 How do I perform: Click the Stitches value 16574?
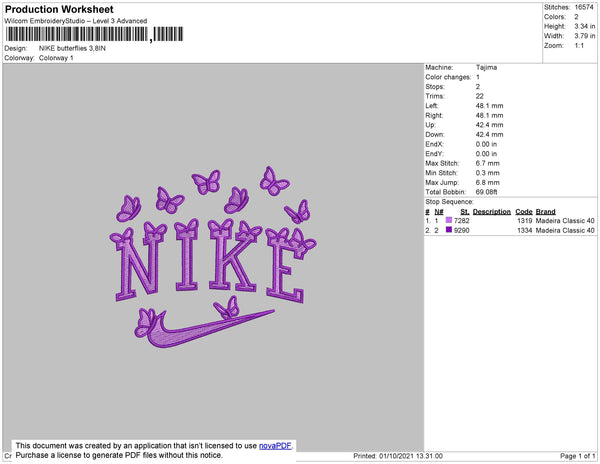[x=584, y=7]
